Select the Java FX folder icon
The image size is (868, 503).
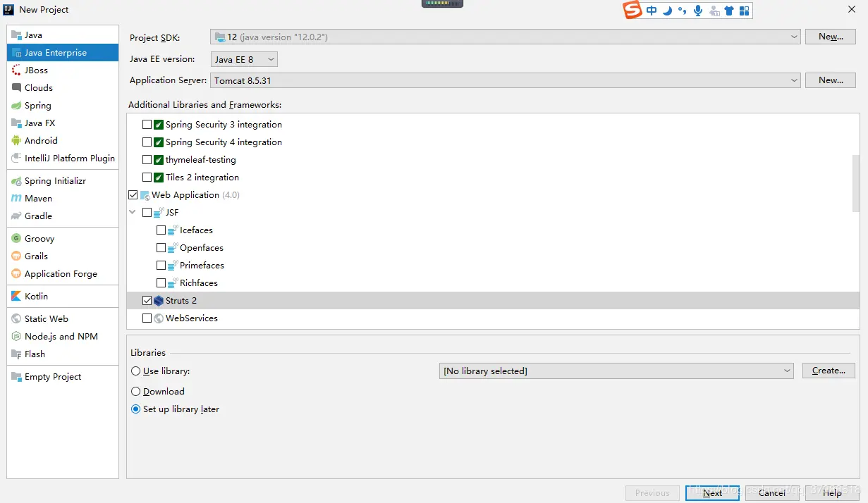17,123
